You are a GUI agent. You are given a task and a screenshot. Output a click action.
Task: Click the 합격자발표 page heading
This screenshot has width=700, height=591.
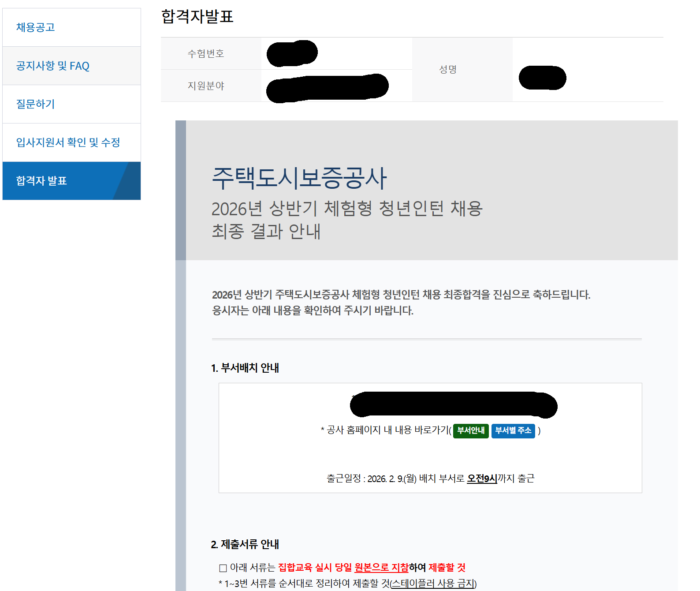pyautogui.click(x=197, y=17)
